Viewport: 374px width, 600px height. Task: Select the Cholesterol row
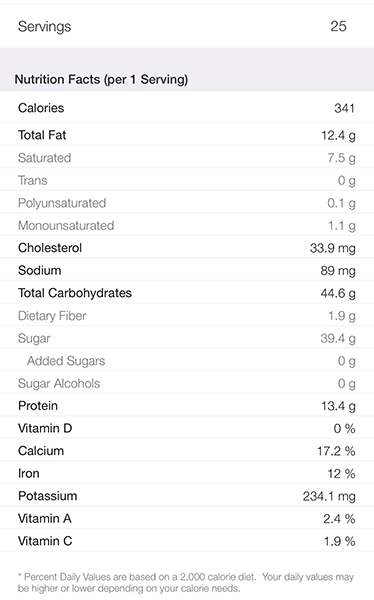coord(187,247)
